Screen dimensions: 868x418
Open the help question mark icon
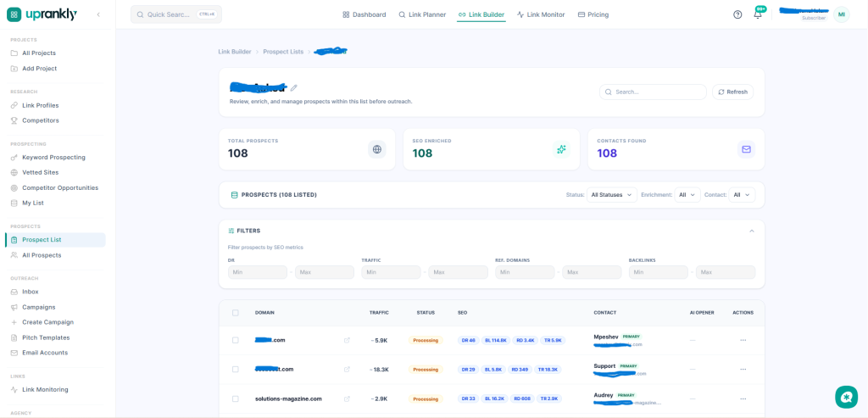coord(737,15)
